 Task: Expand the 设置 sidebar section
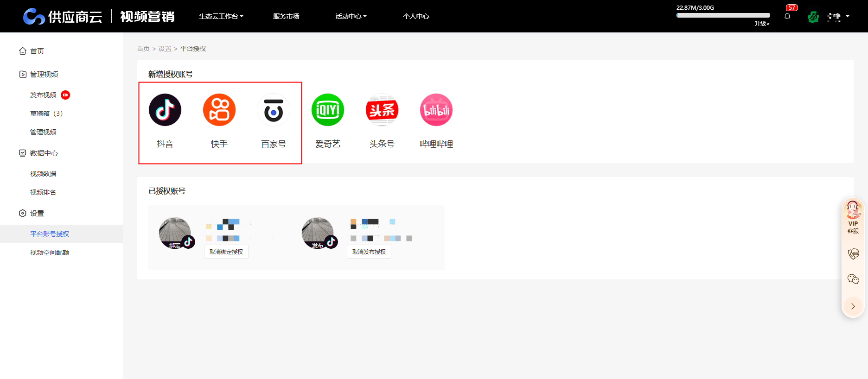37,213
